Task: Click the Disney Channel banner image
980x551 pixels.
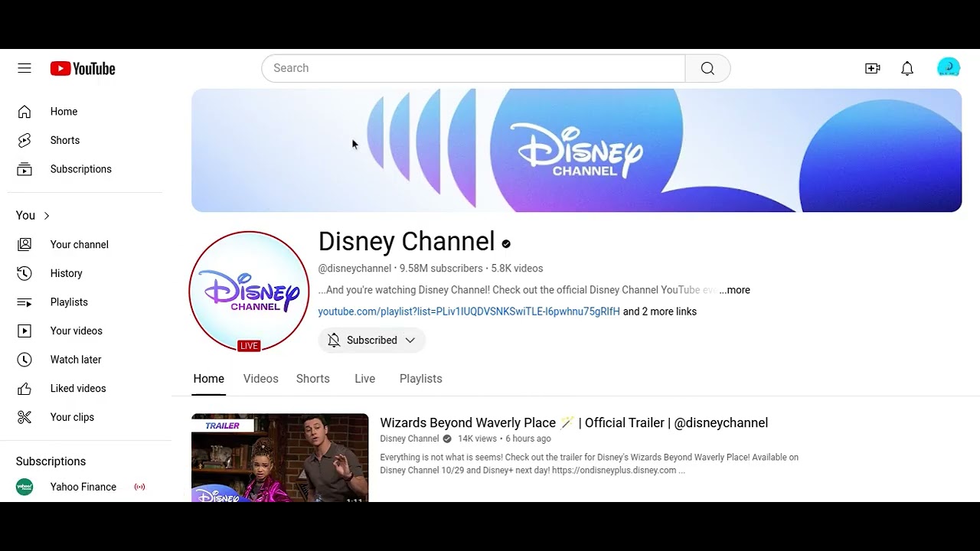Action: [577, 150]
